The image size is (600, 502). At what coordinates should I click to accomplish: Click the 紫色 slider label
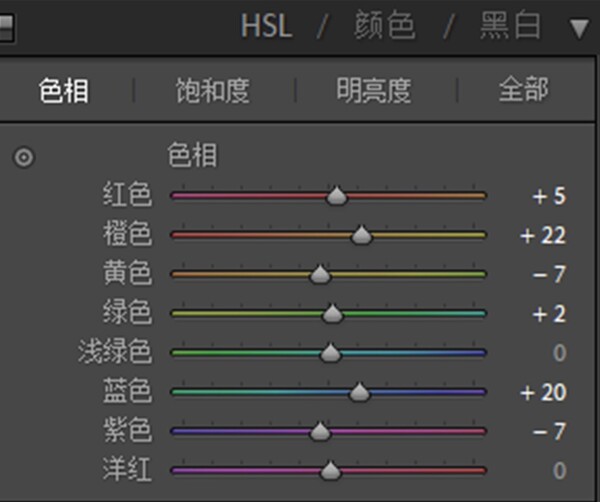(127, 430)
